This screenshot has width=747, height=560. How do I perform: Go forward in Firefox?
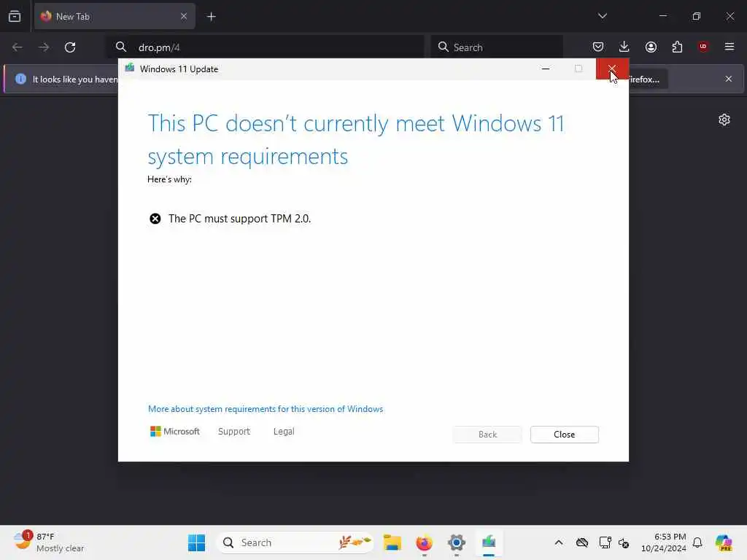pos(44,47)
